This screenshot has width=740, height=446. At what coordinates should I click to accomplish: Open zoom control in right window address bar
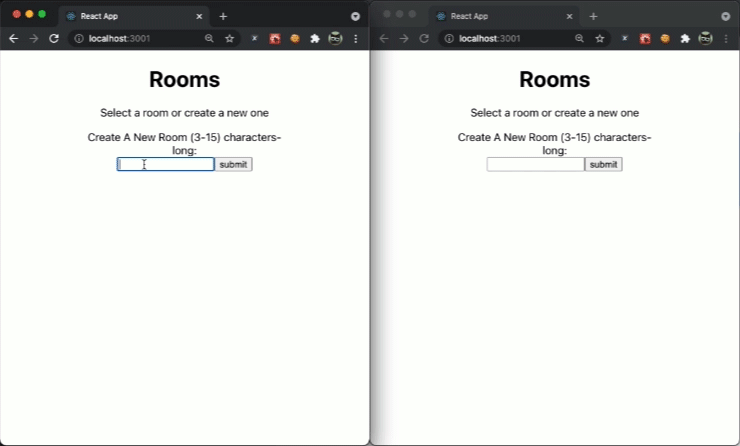579,39
